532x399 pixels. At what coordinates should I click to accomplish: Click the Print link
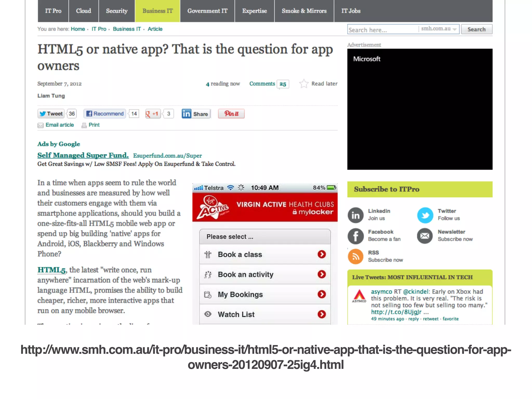click(94, 125)
